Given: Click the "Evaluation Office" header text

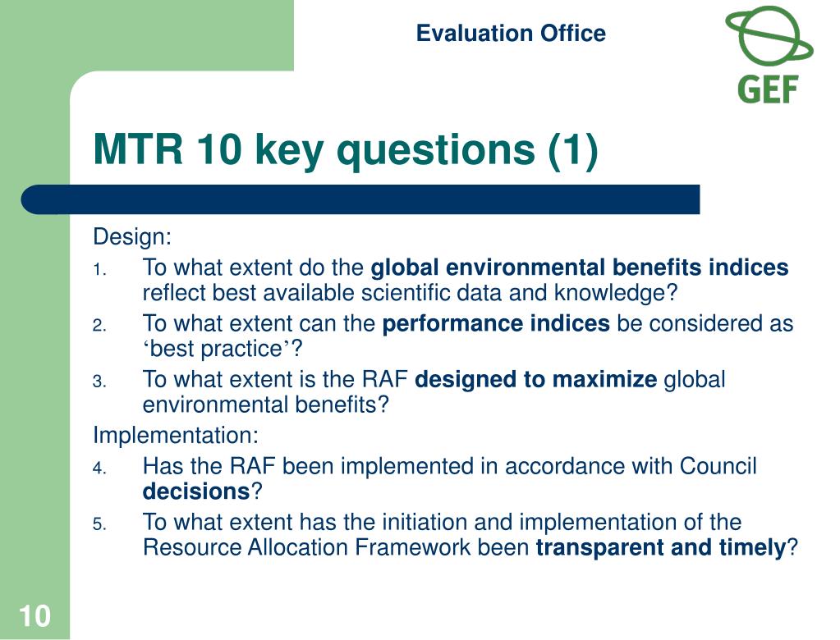Looking at the screenshot, I should click(511, 33).
